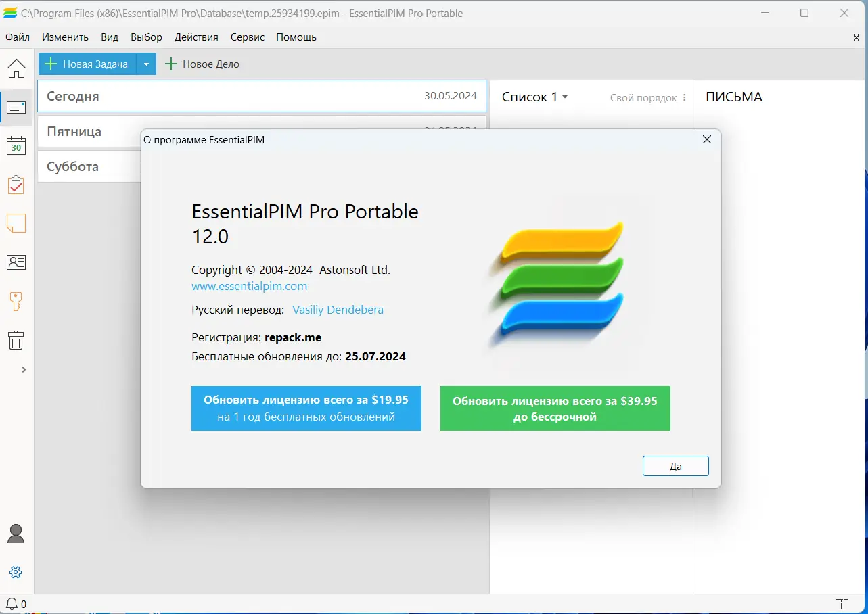Open the Contacts card icon in sidebar
Image resolution: width=868 pixels, height=614 pixels.
click(16, 262)
